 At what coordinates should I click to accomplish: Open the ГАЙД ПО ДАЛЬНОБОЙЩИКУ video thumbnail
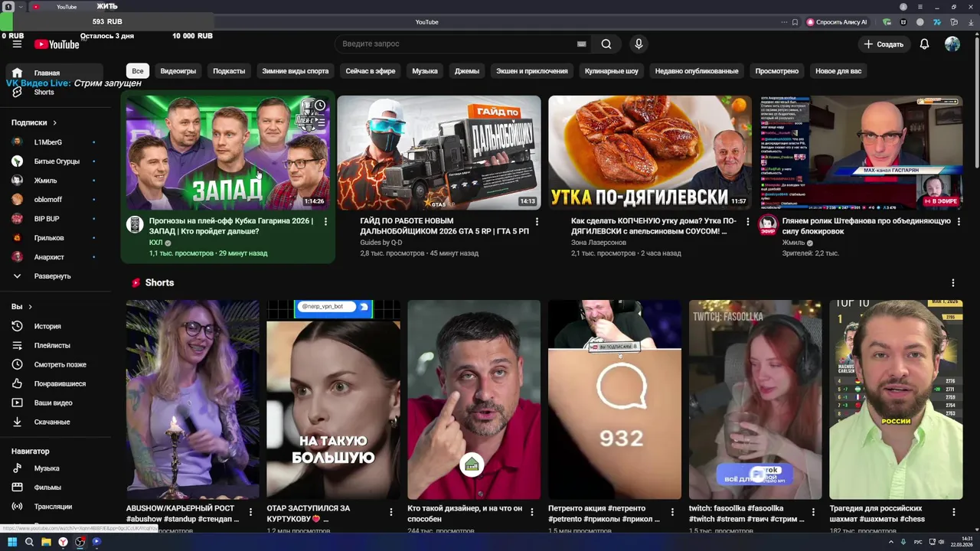(439, 152)
